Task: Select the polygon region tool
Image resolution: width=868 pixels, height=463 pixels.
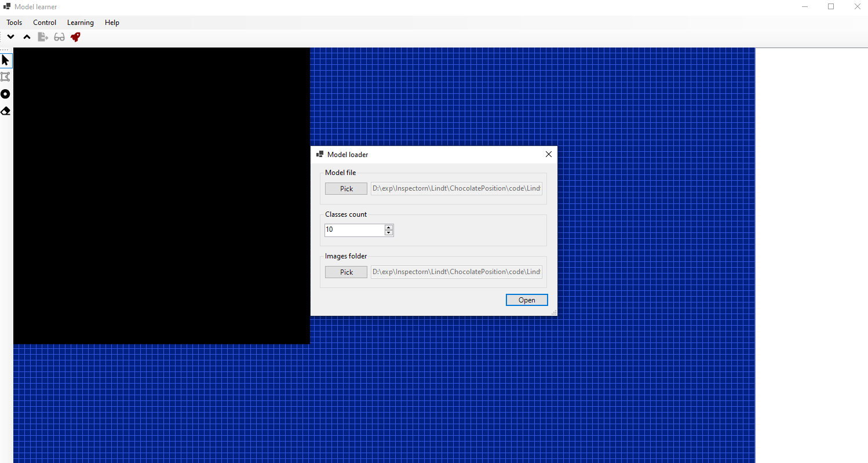Action: click(6, 77)
